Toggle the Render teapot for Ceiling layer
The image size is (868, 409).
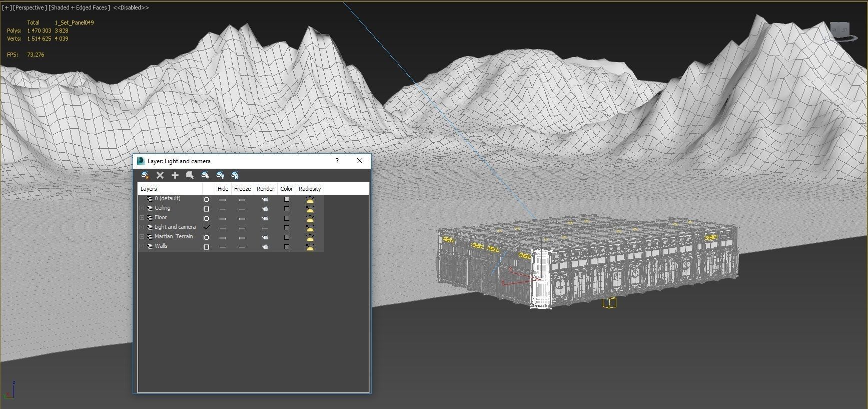pos(265,209)
